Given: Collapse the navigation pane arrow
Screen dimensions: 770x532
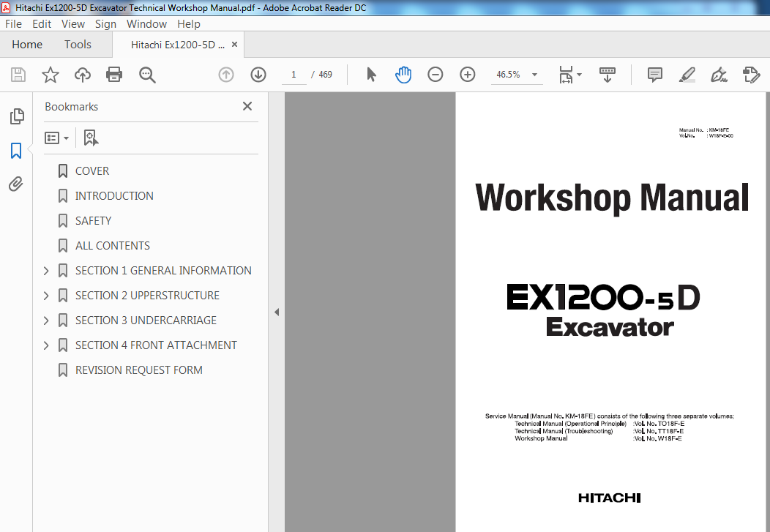Looking at the screenshot, I should (x=277, y=312).
